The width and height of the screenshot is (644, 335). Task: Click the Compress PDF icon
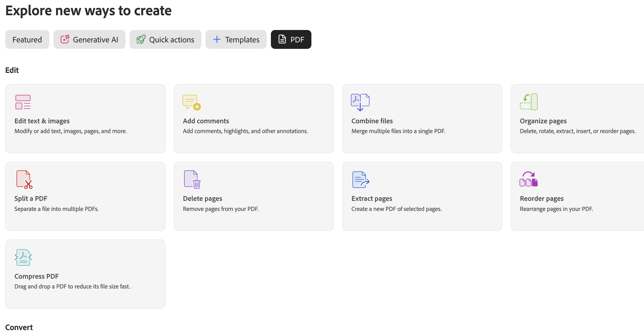point(23,257)
